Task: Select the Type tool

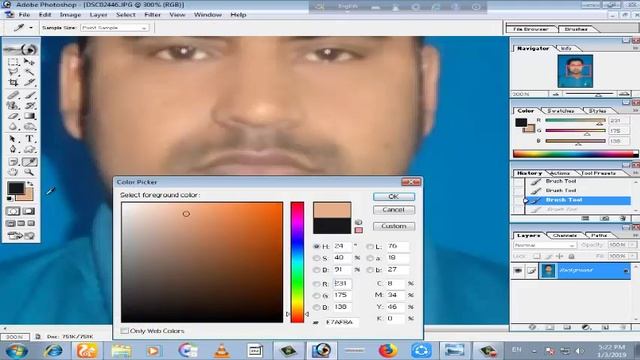Action: click(29, 139)
